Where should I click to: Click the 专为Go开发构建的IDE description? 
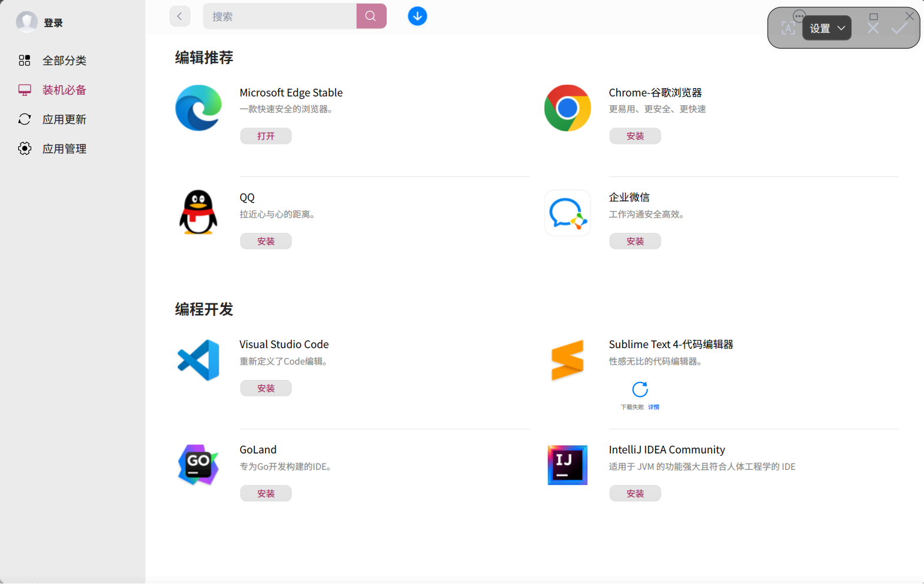pos(287,467)
